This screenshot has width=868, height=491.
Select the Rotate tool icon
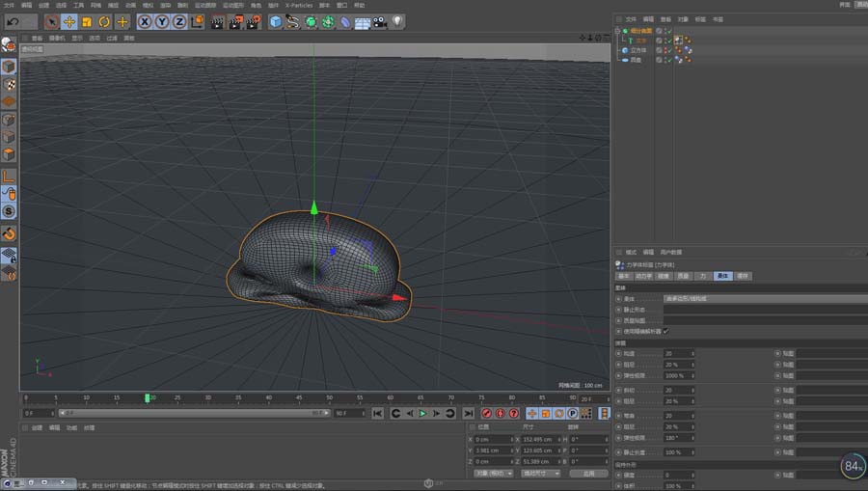click(x=104, y=21)
